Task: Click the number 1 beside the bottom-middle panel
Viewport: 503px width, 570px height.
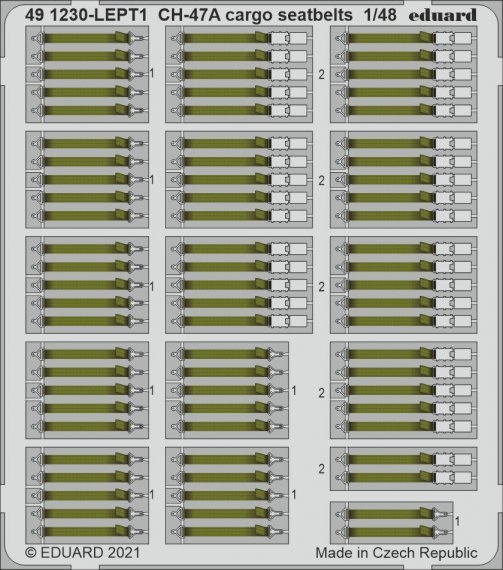Action: (x=294, y=494)
